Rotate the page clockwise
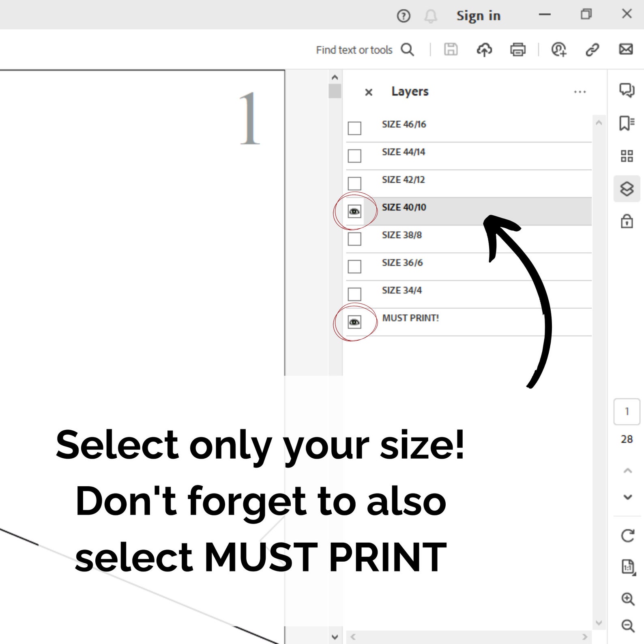This screenshot has width=644, height=644. click(628, 535)
